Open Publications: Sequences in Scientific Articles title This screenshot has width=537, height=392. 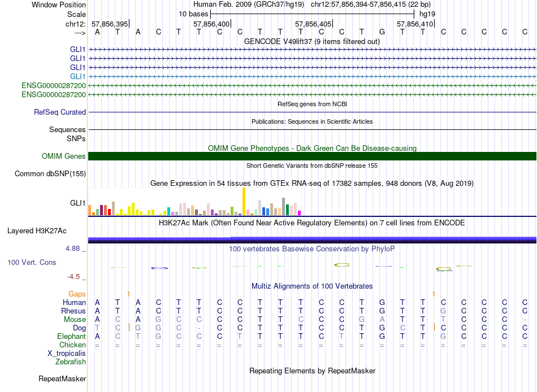tap(312, 121)
